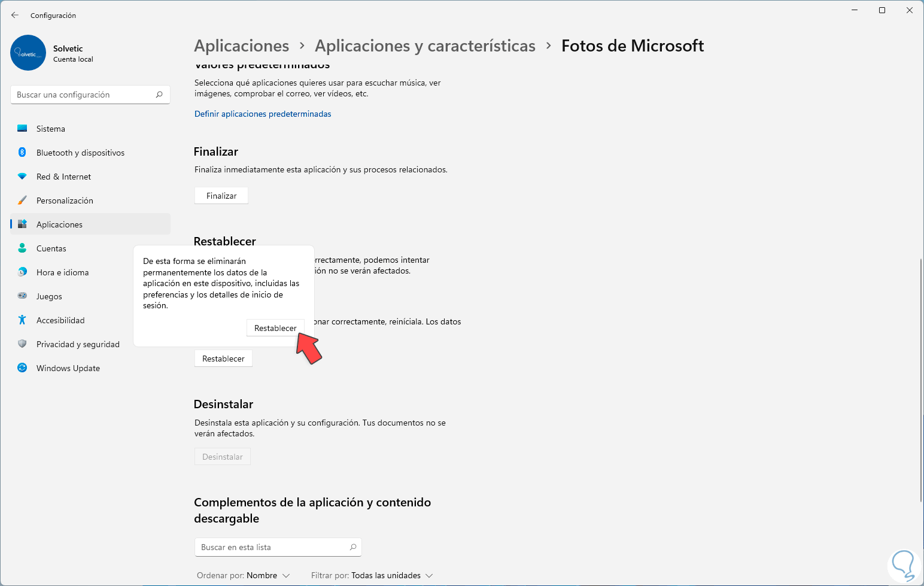924x586 pixels.
Task: Click the back arrow icon
Action: point(15,15)
